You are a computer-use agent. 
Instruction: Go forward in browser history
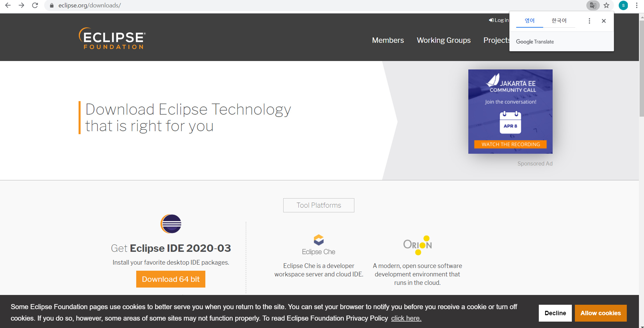click(21, 5)
